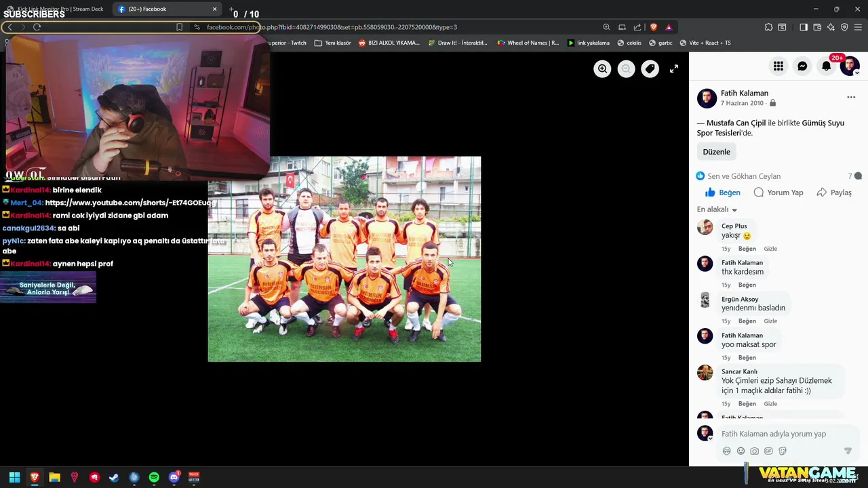The image size is (868, 488).
Task: Open the Facebook menu grid
Action: point(778,66)
